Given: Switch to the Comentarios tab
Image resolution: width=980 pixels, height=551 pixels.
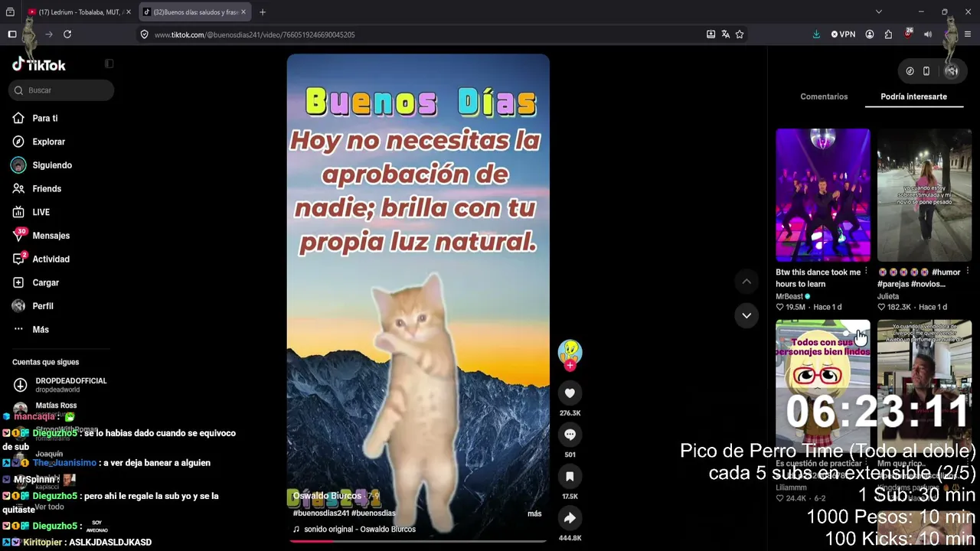Looking at the screenshot, I should point(824,96).
